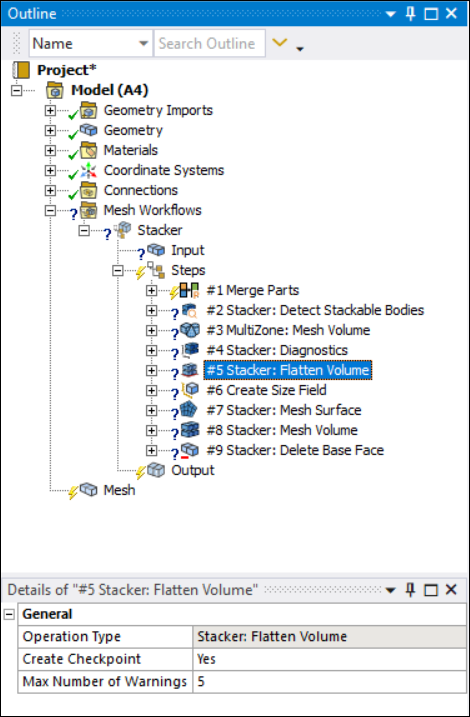
Task: Click the Model (A4) folder icon
Action: [55, 91]
